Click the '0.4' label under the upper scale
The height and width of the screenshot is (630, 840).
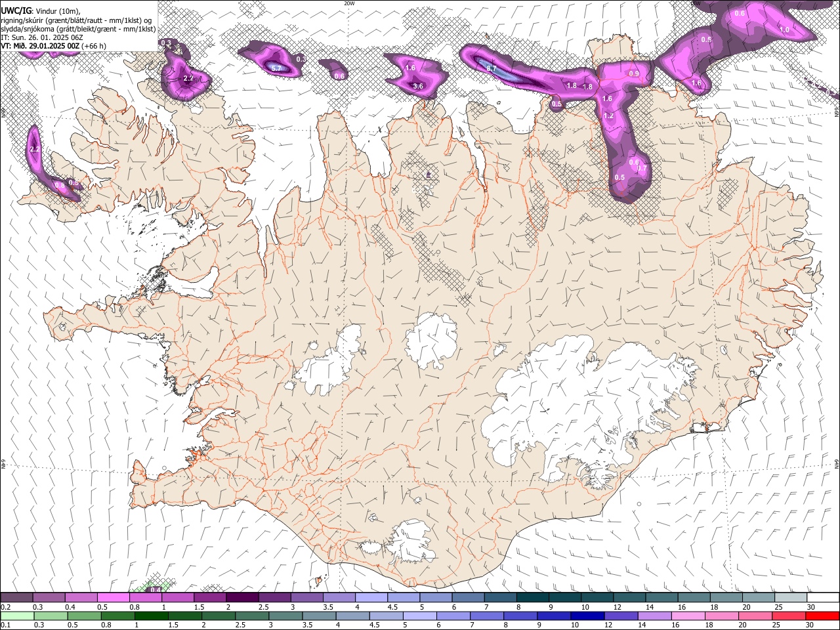(x=70, y=607)
